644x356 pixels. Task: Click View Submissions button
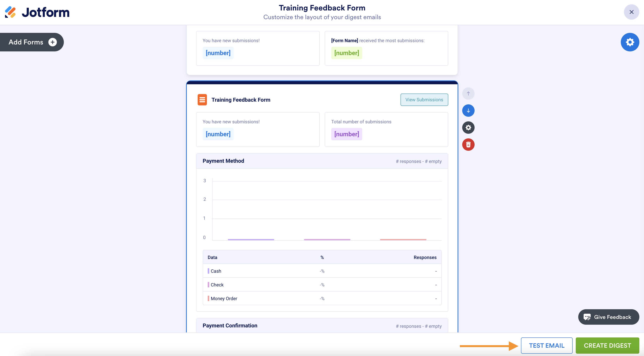coord(424,100)
